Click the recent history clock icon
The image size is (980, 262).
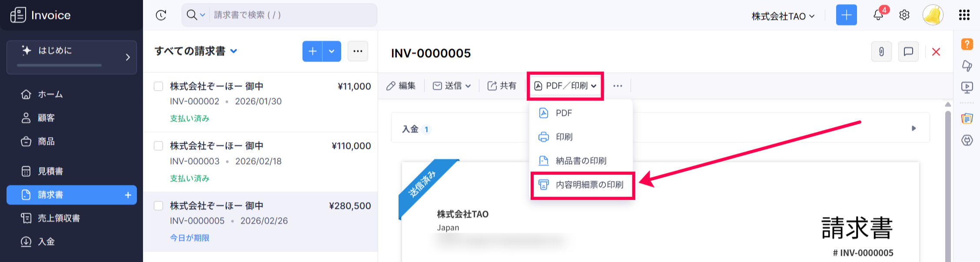[x=161, y=15]
